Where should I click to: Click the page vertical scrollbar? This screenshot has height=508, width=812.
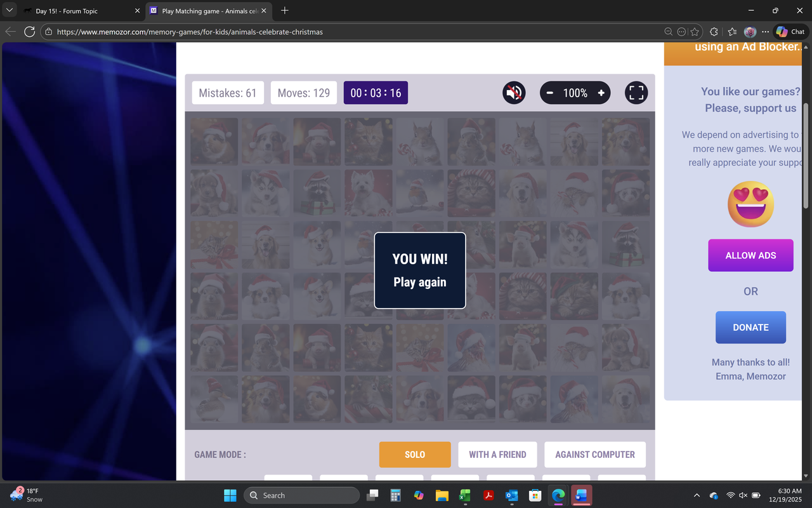pos(806,156)
